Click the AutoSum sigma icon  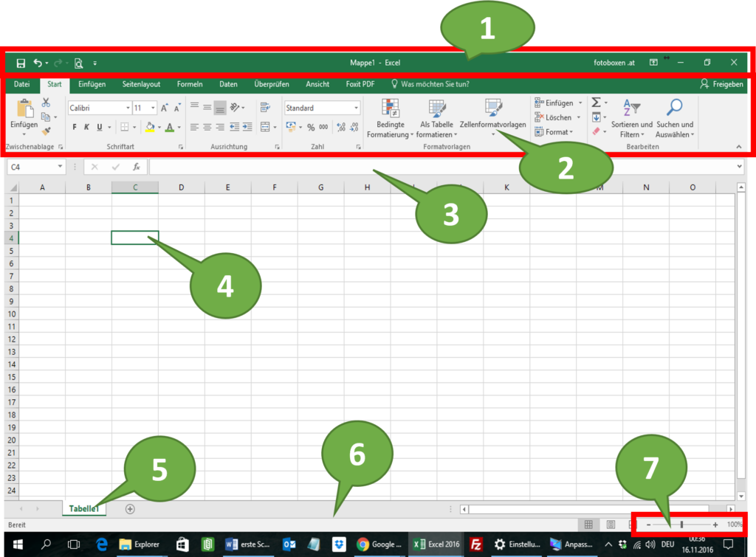click(597, 103)
